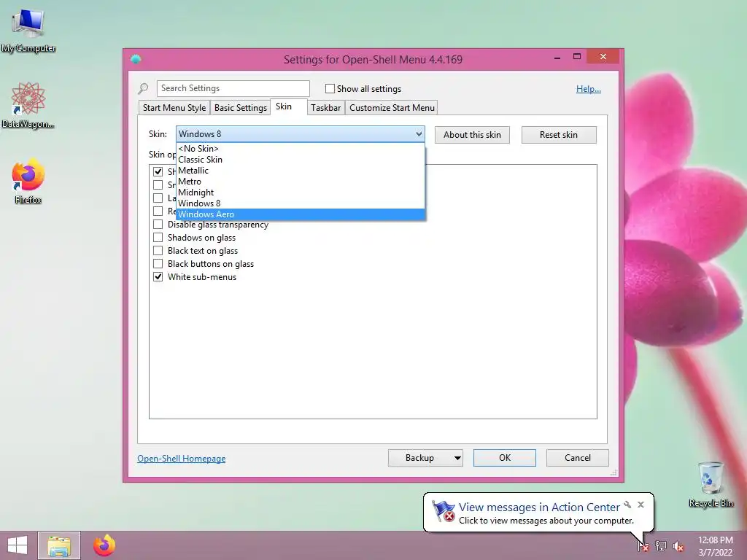747x560 pixels.
Task: Click the About this skin button
Action: tap(472, 135)
